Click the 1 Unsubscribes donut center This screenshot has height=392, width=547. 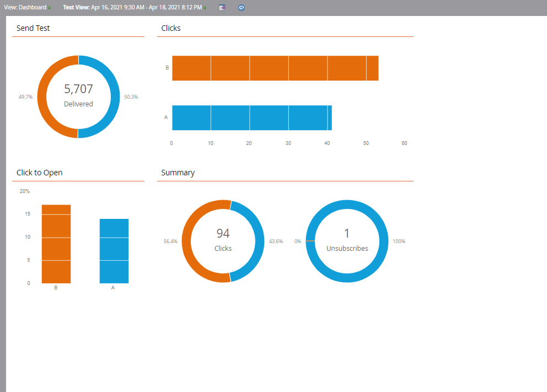coord(347,240)
